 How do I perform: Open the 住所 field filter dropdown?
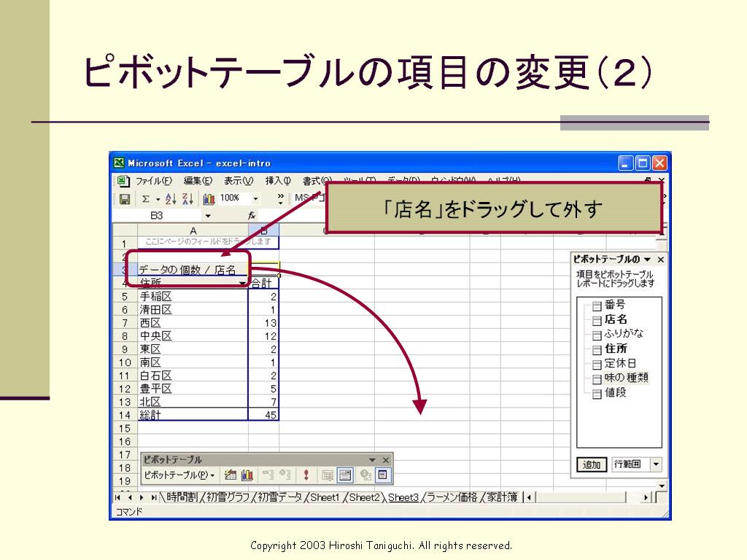click(242, 284)
